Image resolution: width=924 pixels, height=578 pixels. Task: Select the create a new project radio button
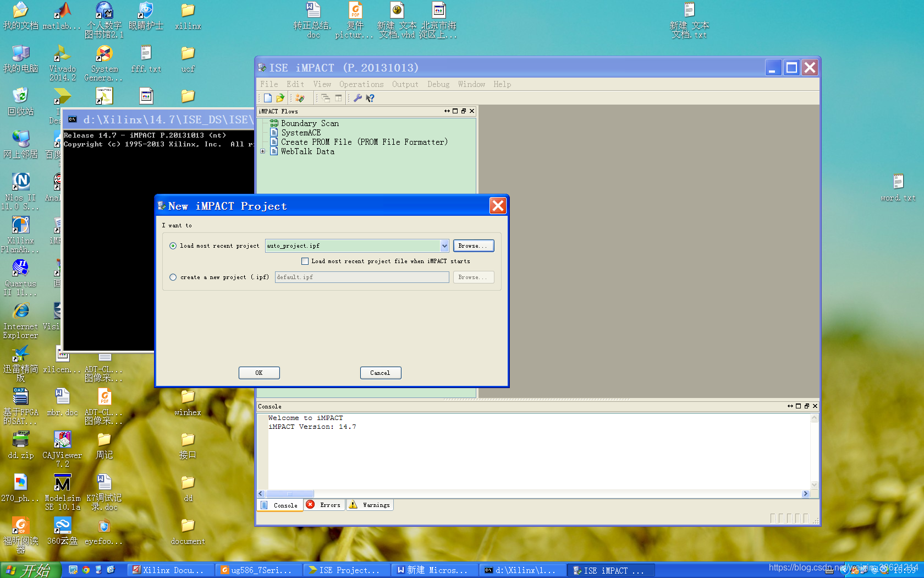point(173,277)
